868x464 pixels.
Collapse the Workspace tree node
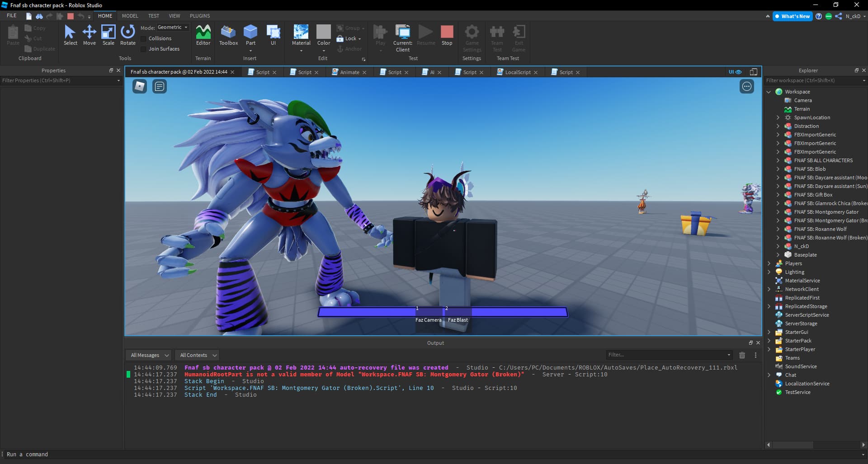[x=769, y=92]
